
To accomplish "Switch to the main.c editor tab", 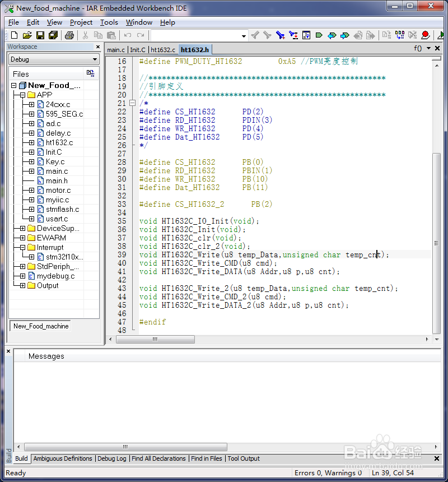I will [116, 50].
